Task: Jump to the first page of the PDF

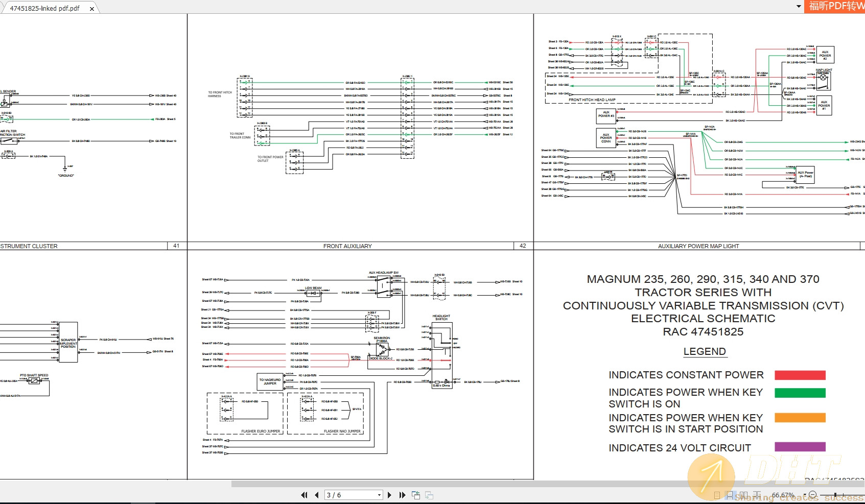Action: (x=304, y=495)
